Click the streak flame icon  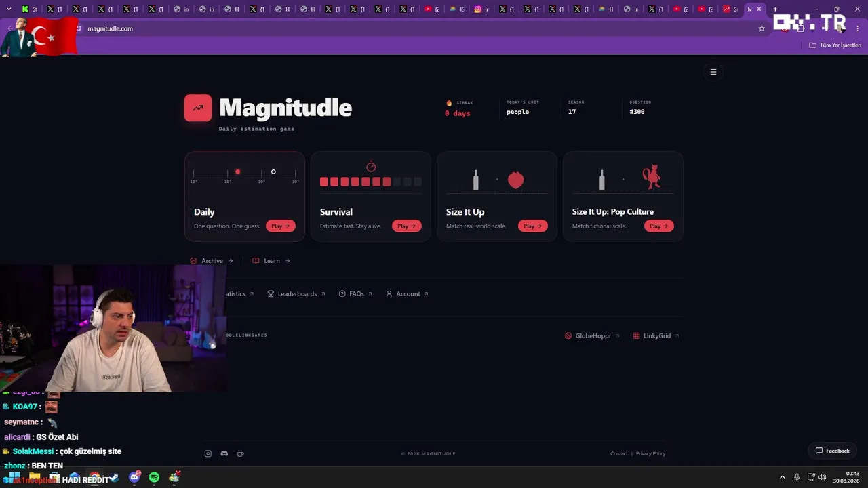[449, 103]
